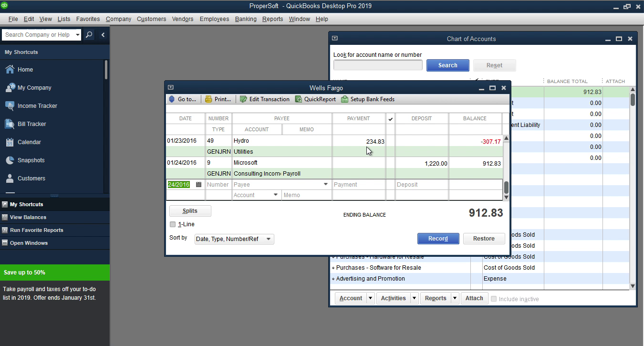Viewport: 644px width, 346px height.
Task: Click the Splits button
Action: click(x=190, y=211)
